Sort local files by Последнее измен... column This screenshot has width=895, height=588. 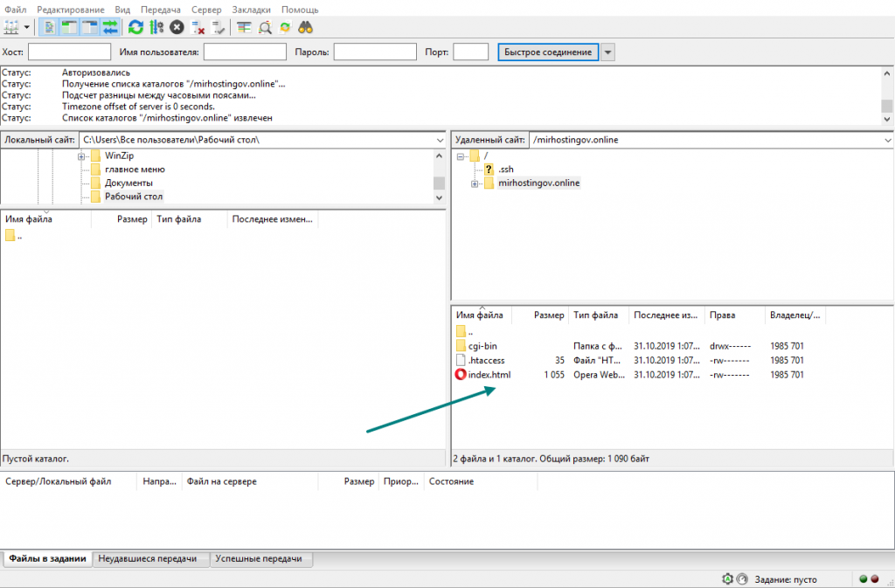pos(273,219)
